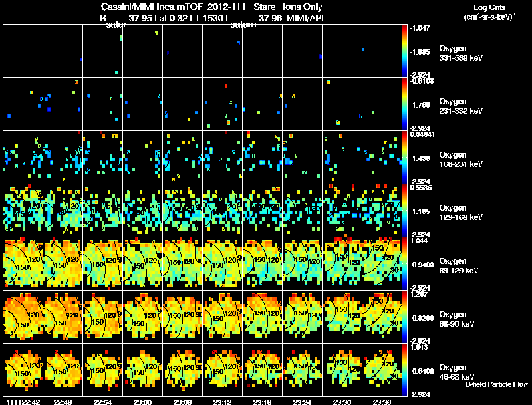Click the 22:48 panel in the 89-129 keV row
The image size is (532, 405).
tap(63, 263)
